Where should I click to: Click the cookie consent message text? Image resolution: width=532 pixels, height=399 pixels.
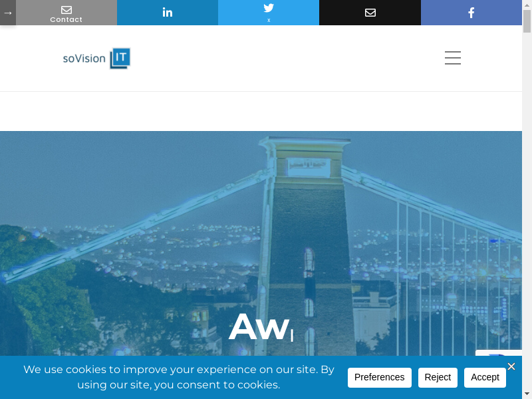point(179,377)
